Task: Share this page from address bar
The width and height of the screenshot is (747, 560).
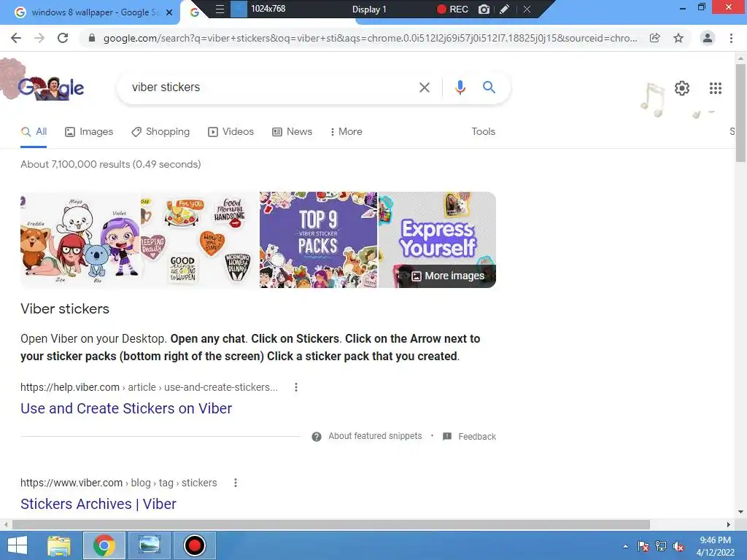Action: pos(655,38)
